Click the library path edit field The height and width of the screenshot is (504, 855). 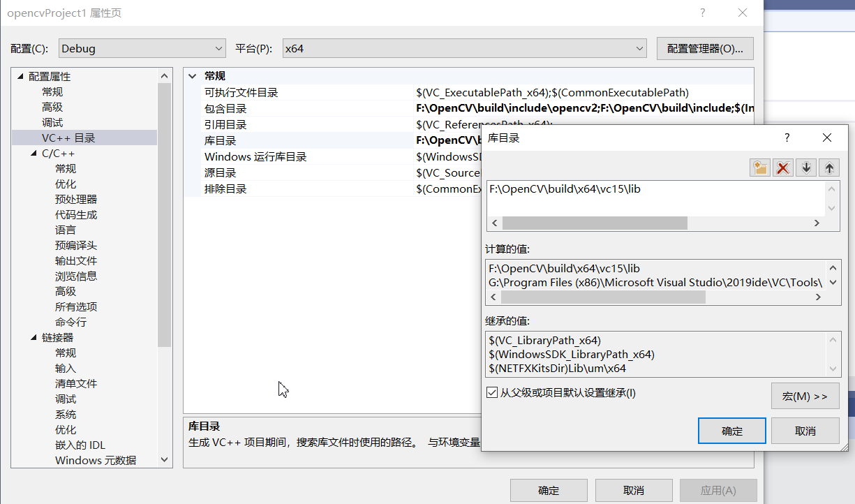point(593,188)
